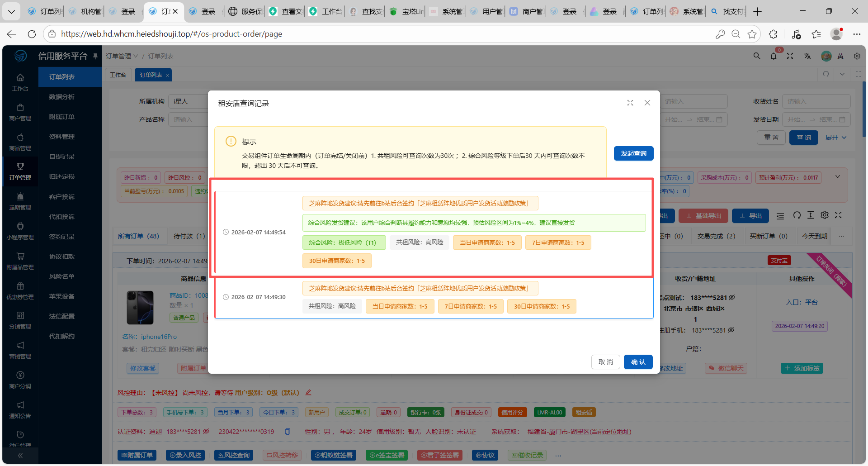Open 商户管理 in the left sidebar
868x466 pixels.
click(x=20, y=112)
